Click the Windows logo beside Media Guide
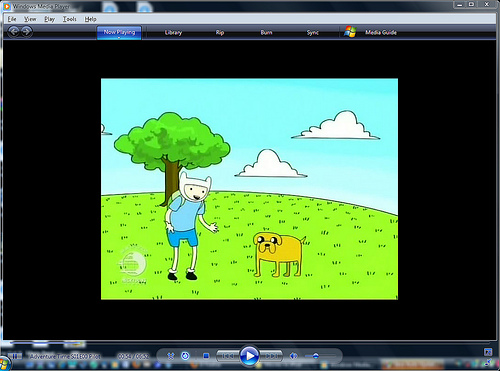This screenshot has width=500, height=371. pos(350,32)
